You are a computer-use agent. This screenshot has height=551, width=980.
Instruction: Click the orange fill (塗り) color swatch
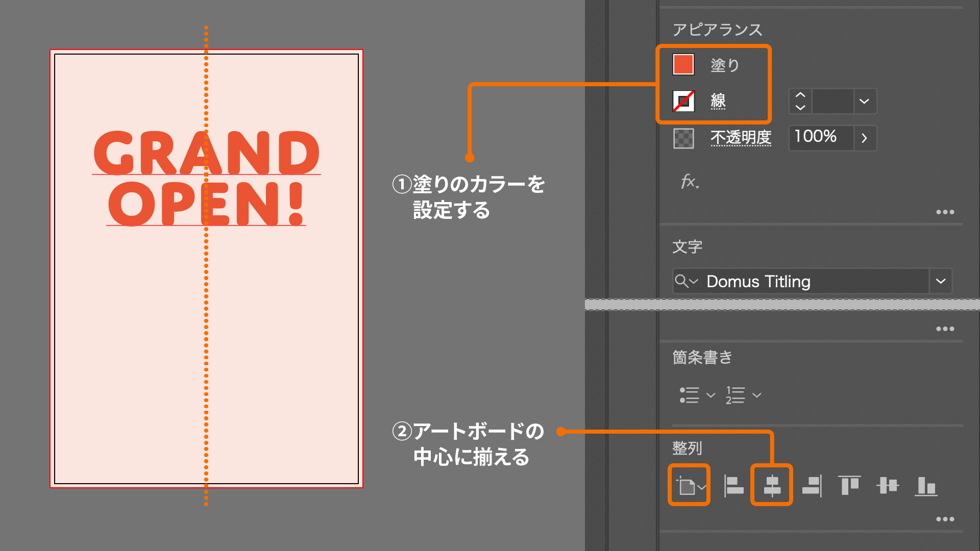click(x=683, y=65)
